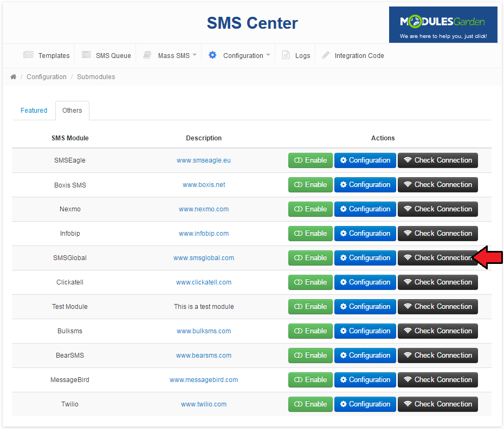Click the SMS Module column header
The height and width of the screenshot is (433, 504).
[70, 138]
